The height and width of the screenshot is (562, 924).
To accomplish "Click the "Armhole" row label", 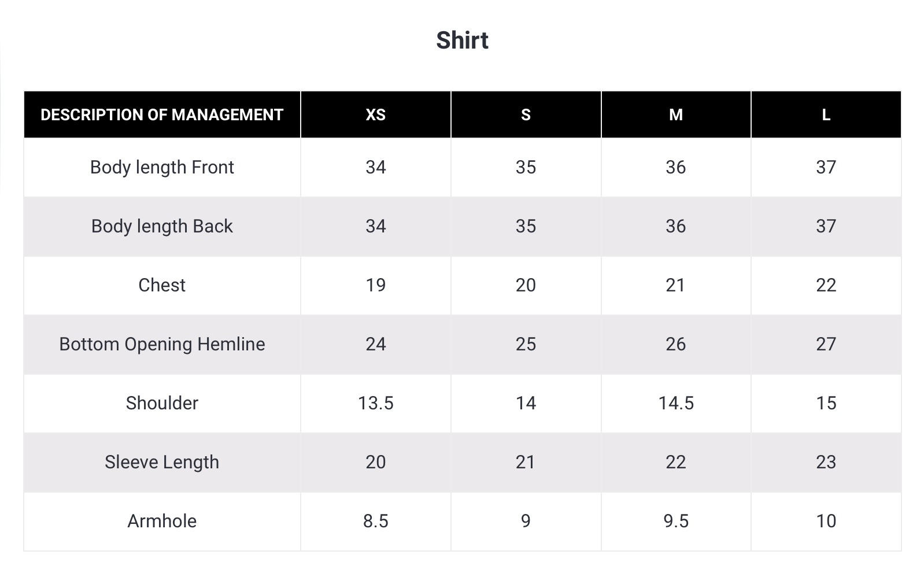I will 162,521.
